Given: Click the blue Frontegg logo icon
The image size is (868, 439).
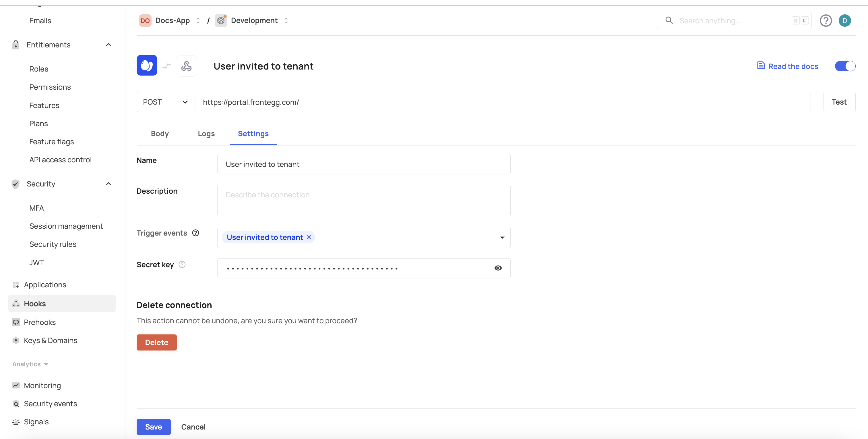Looking at the screenshot, I should click(147, 66).
